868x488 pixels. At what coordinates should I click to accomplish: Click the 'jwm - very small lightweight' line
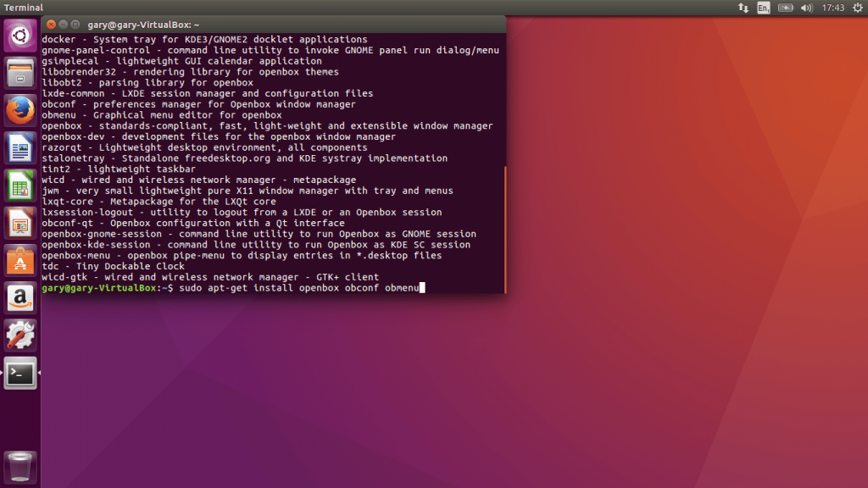248,191
